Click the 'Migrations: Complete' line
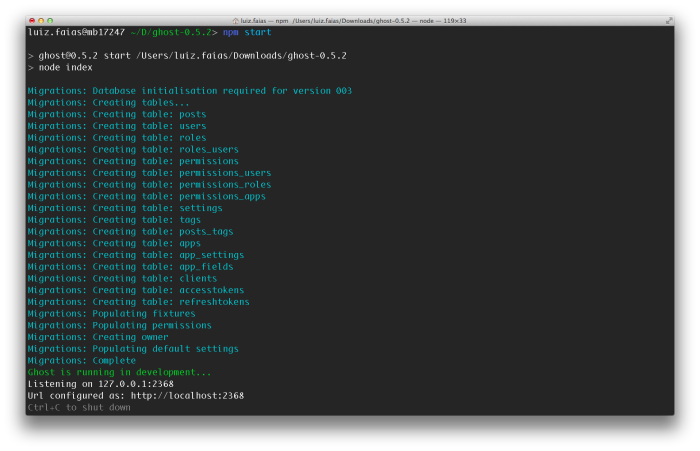This screenshot has width=700, height=451. (82, 360)
